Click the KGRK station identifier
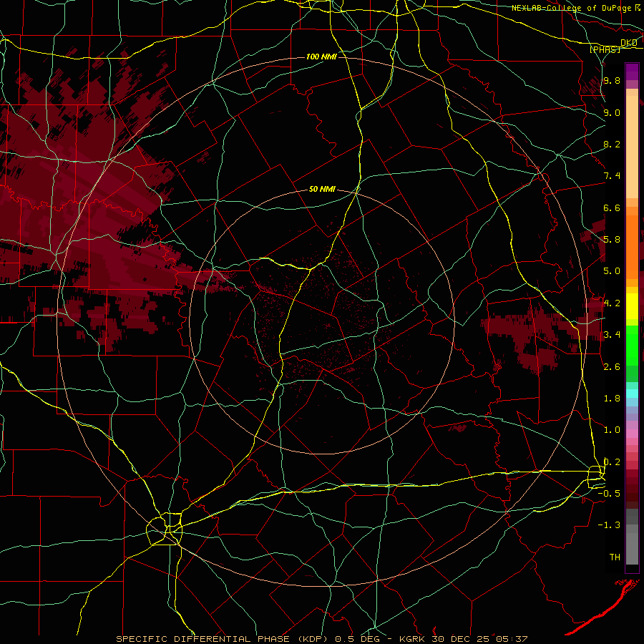The width and height of the screenshot is (644, 644). click(x=413, y=639)
